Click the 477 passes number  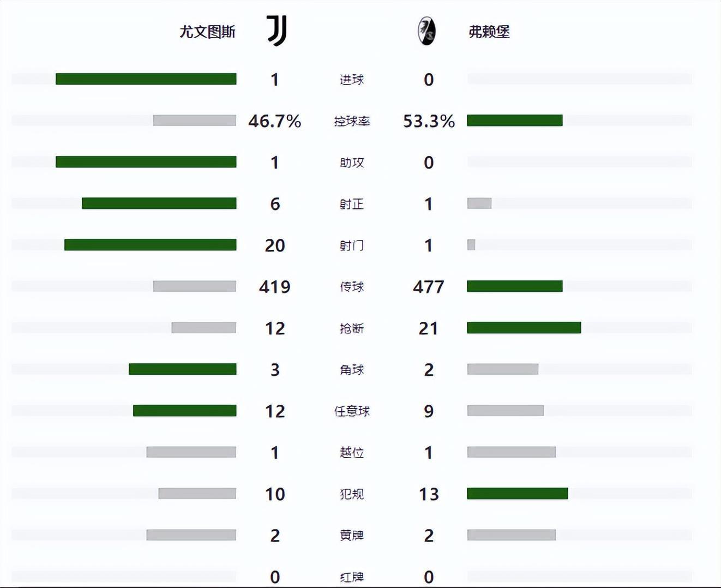pos(429,287)
